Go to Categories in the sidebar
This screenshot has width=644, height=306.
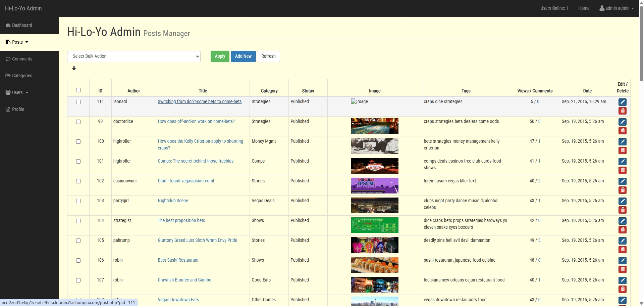click(22, 76)
